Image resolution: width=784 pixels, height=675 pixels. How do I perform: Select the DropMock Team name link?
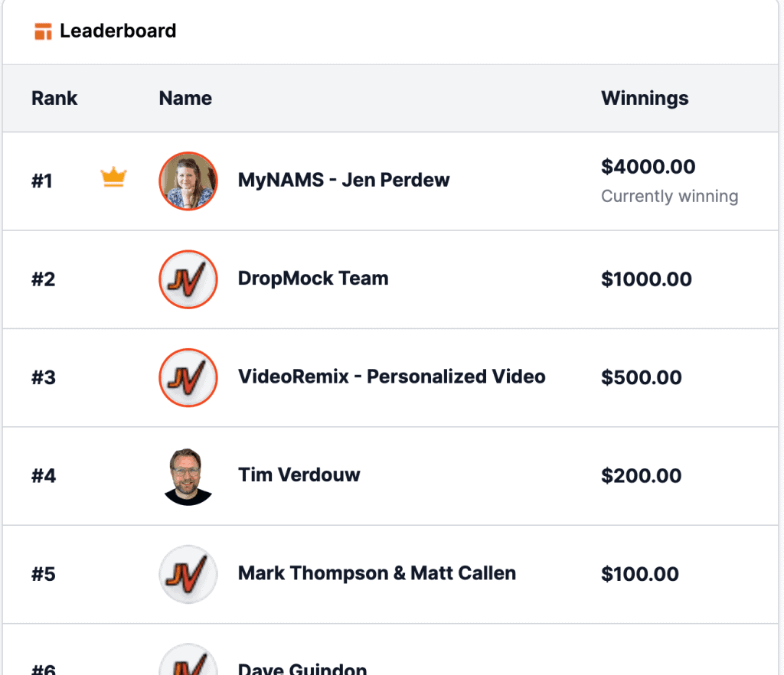point(313,279)
